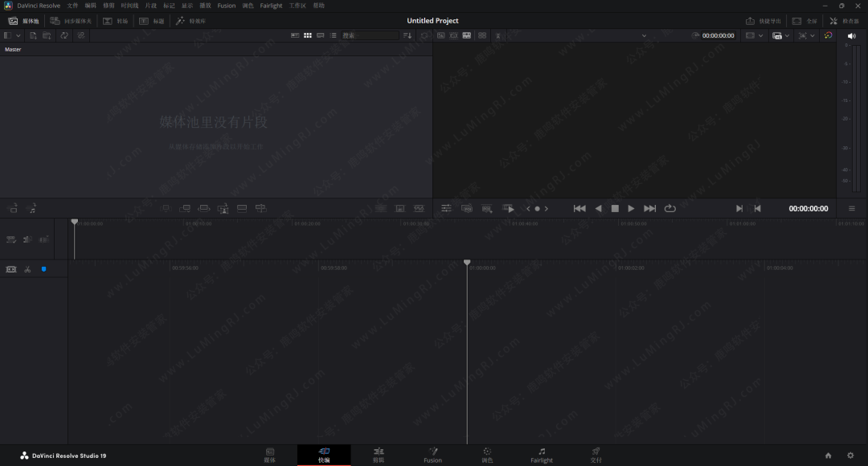The height and width of the screenshot is (466, 868).
Task: Jump to the first frame
Action: (579, 208)
